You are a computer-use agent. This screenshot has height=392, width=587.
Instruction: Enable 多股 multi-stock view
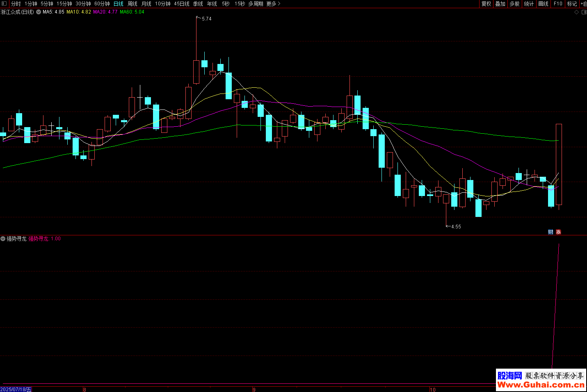pos(514,4)
